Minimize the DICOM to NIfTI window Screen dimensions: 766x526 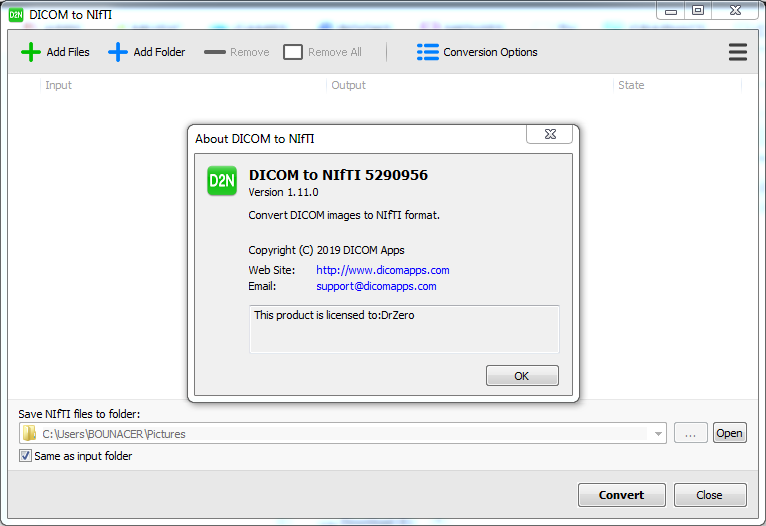pyautogui.click(x=671, y=10)
